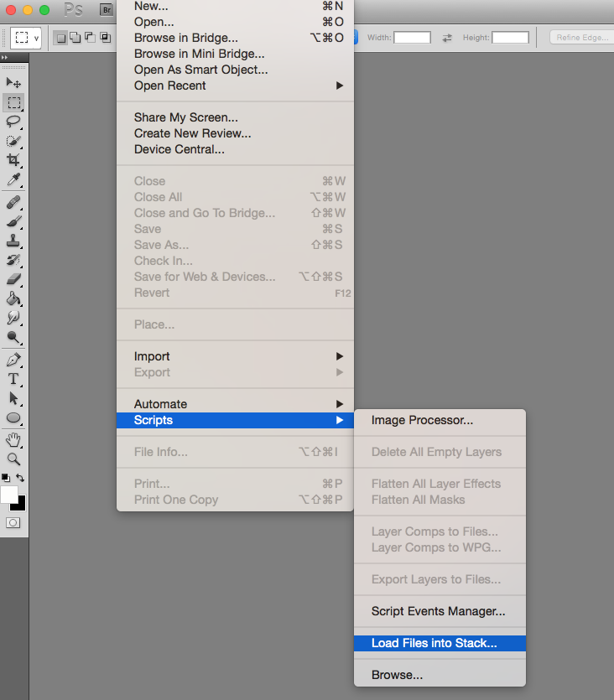Choose Load Files into Stack...
This screenshot has height=700, width=614.
pyautogui.click(x=440, y=643)
